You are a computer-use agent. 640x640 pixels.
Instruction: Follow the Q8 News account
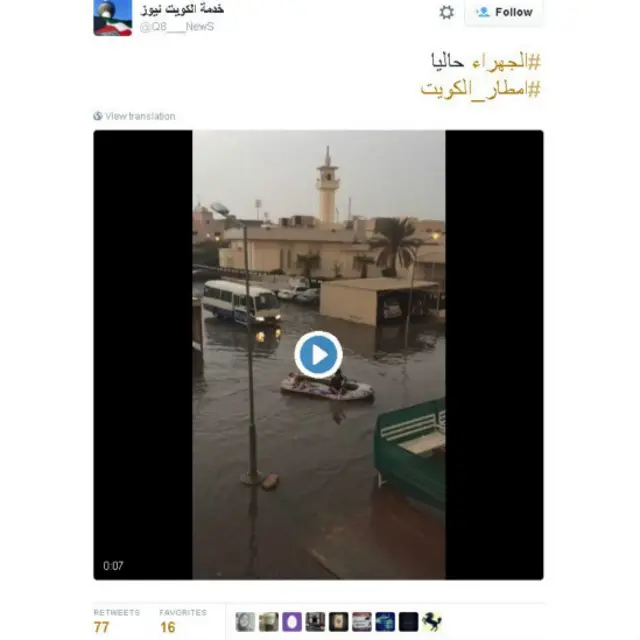pyautogui.click(x=504, y=12)
